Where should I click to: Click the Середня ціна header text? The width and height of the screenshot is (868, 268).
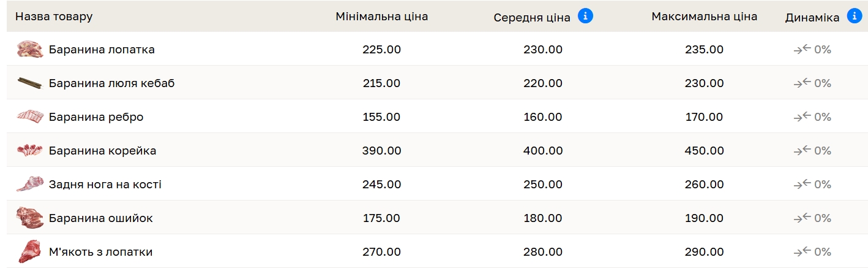pos(532,17)
